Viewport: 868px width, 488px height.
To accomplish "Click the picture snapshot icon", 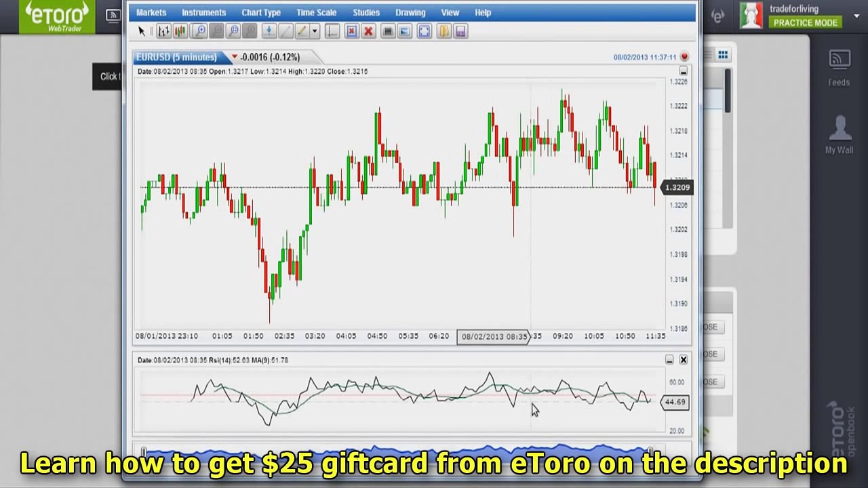I will click(x=405, y=31).
